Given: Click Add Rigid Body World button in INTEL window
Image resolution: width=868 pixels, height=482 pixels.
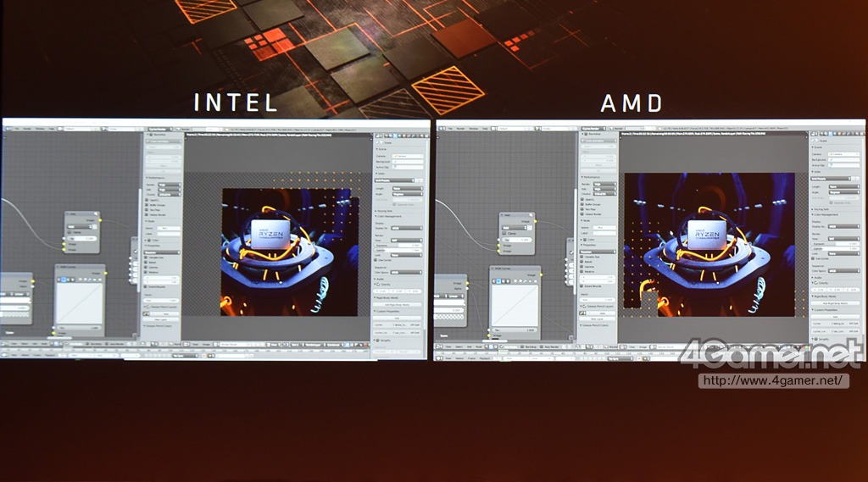Looking at the screenshot, I should (x=397, y=304).
